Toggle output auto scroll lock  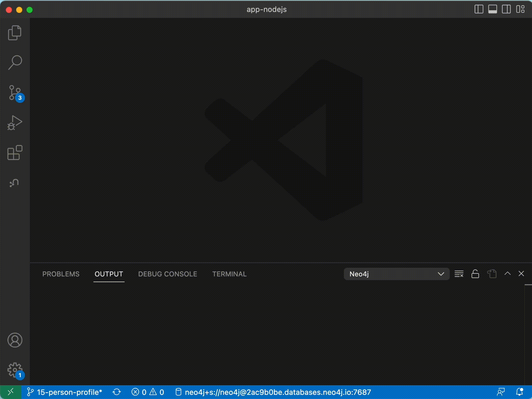click(x=475, y=274)
